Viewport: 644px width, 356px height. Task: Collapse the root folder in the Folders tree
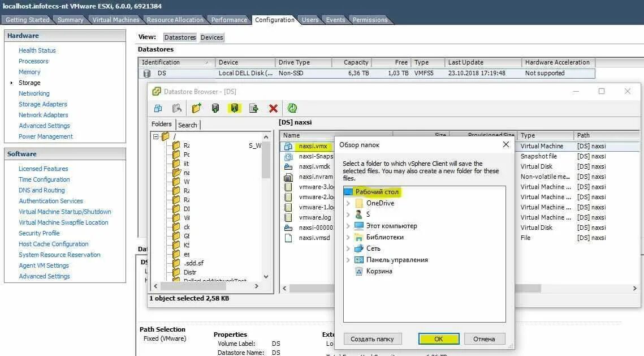point(157,136)
